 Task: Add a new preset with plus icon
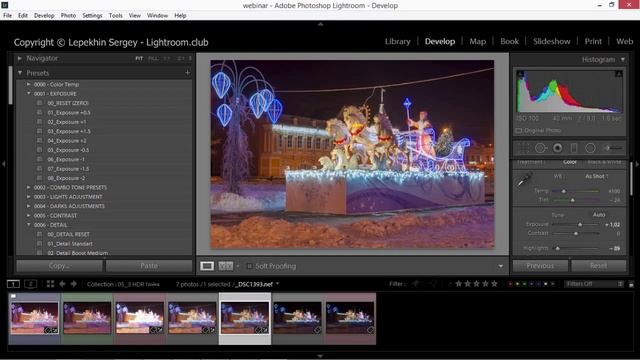[x=187, y=73]
